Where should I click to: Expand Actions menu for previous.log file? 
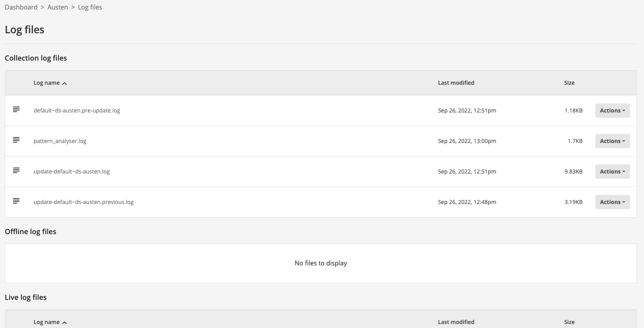pyautogui.click(x=612, y=202)
